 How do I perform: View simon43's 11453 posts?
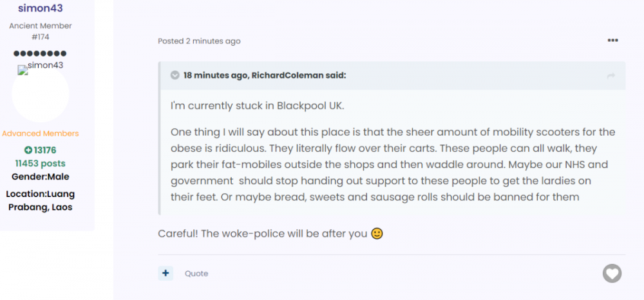pos(40,164)
